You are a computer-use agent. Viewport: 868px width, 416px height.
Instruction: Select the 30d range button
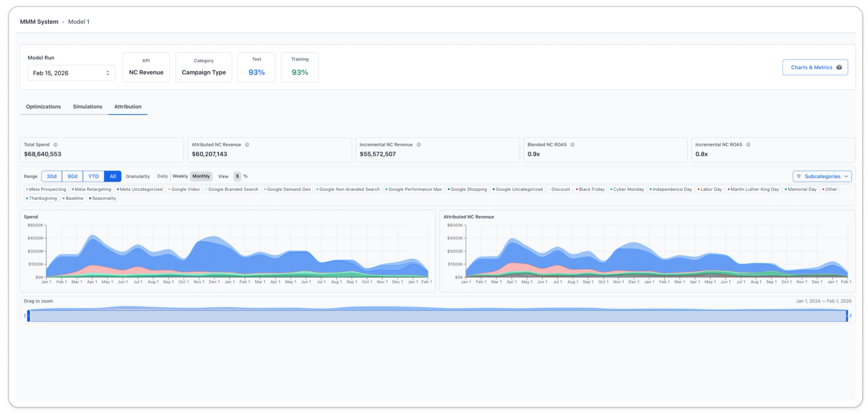52,176
